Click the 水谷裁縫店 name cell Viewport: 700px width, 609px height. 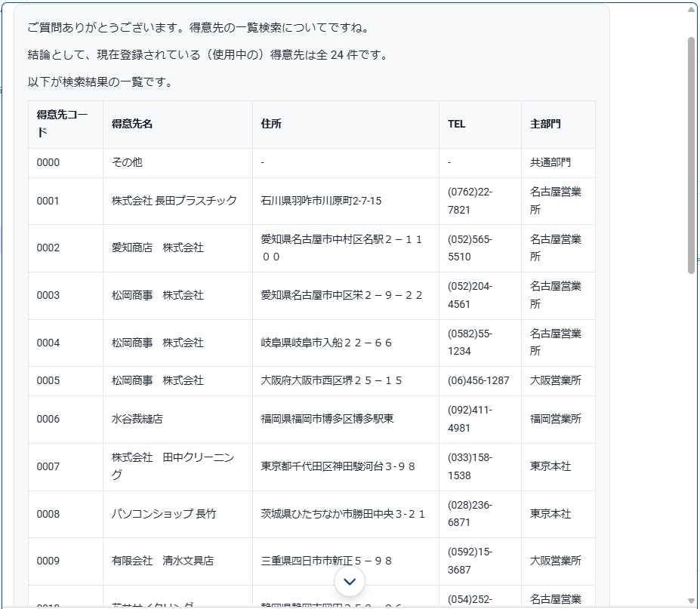[x=177, y=420]
